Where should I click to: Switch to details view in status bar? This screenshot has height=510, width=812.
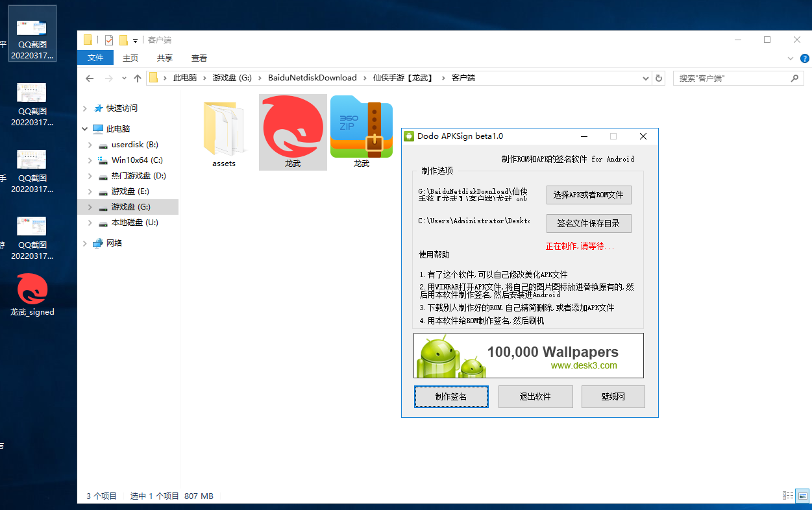787,496
